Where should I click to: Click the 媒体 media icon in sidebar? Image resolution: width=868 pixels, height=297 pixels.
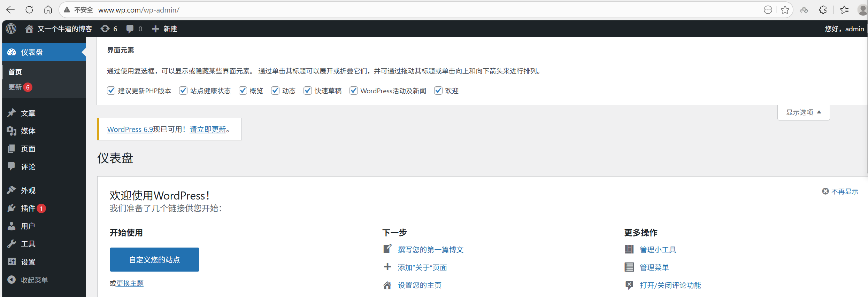tap(11, 131)
